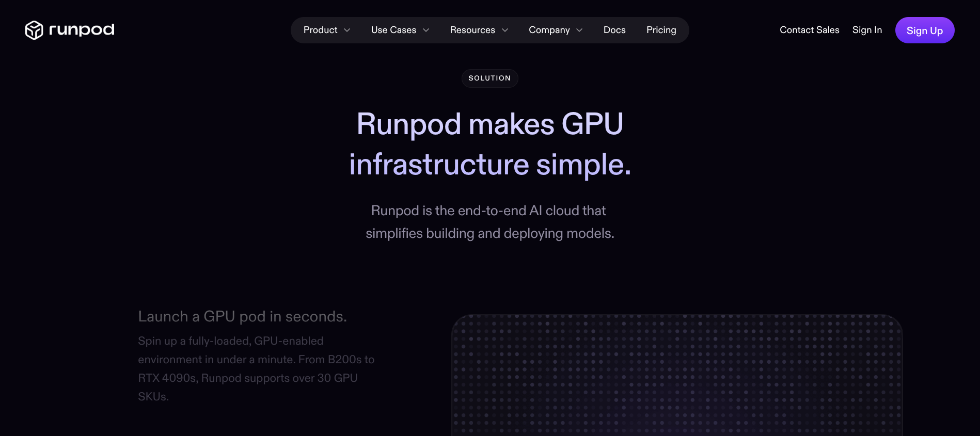The image size is (980, 436).
Task: Expand the chevron next to Use Cases
Action: (x=426, y=30)
